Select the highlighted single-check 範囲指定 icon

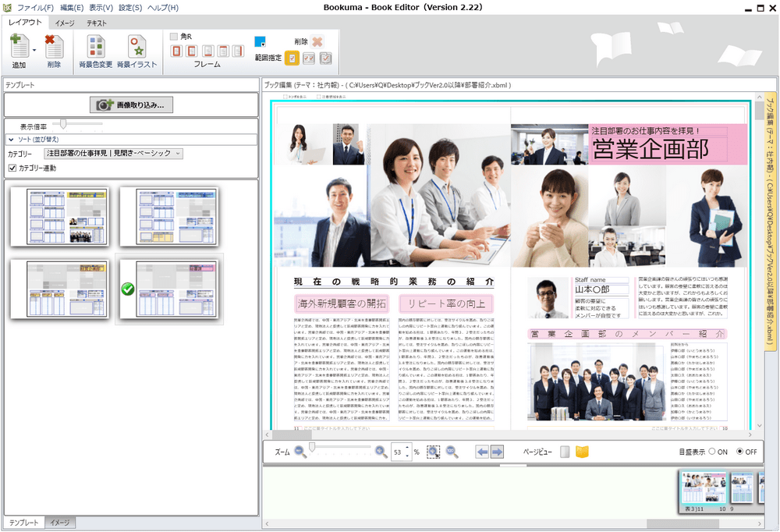tap(292, 58)
